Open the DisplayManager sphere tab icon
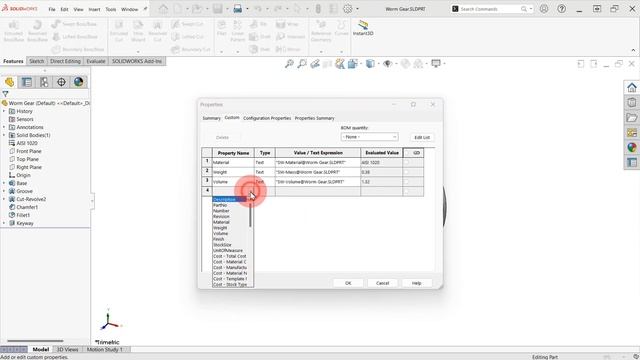 coord(78,82)
